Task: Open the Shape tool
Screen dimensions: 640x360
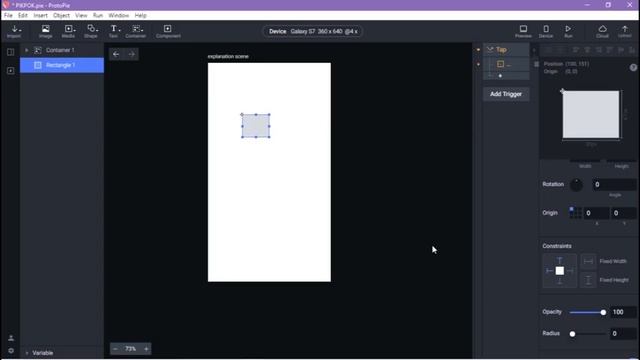Action: pos(91,31)
